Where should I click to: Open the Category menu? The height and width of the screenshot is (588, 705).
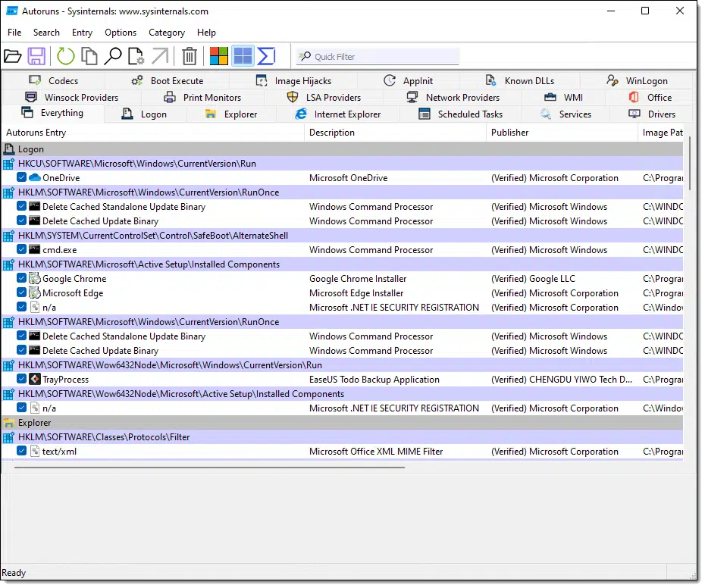click(167, 33)
